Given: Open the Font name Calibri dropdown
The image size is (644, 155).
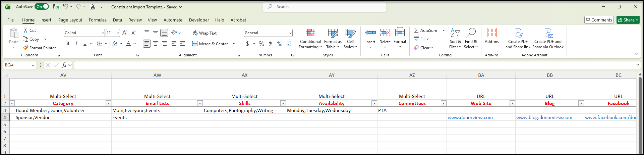Looking at the screenshot, I should [103, 33].
